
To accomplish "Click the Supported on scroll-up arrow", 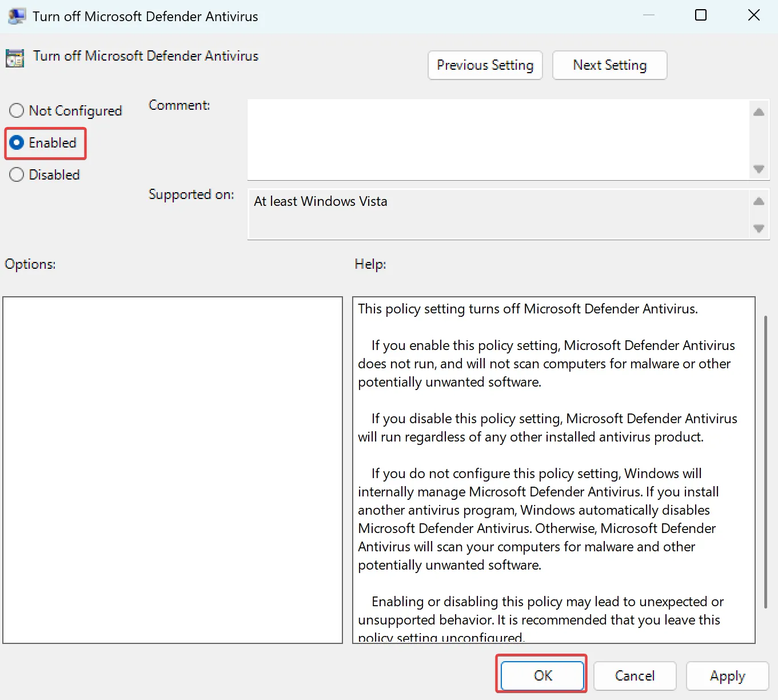I will pyautogui.click(x=759, y=201).
